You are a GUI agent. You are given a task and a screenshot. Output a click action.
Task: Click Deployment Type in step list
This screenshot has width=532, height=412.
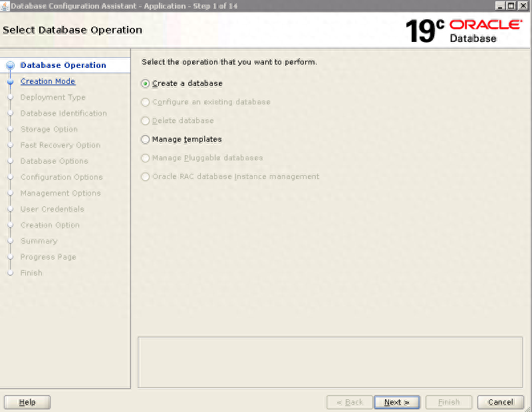point(53,97)
